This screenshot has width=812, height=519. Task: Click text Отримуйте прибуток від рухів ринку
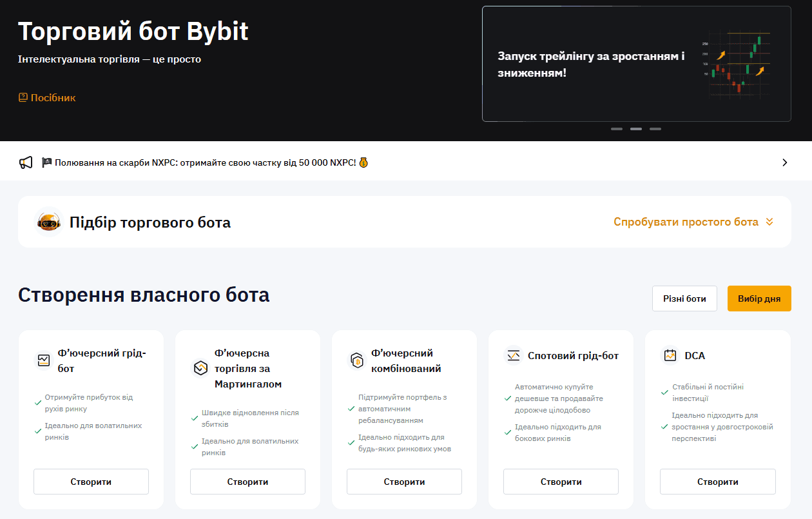88,403
